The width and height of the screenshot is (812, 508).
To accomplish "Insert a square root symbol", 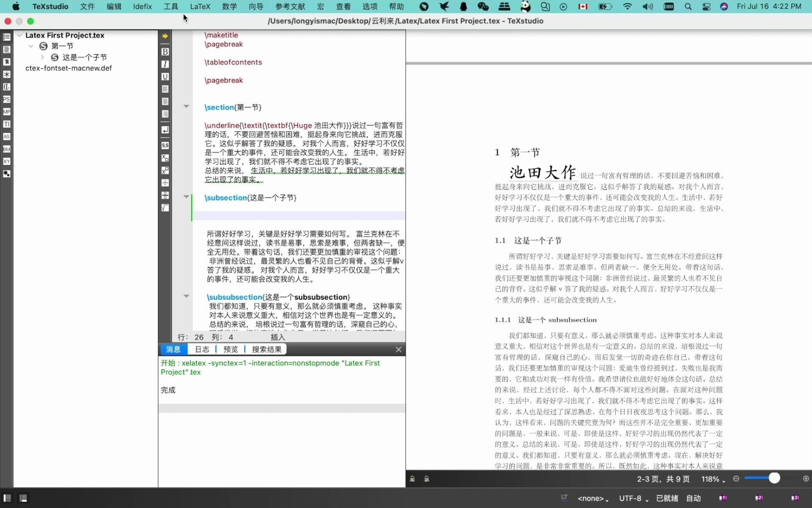I will 165,208.
